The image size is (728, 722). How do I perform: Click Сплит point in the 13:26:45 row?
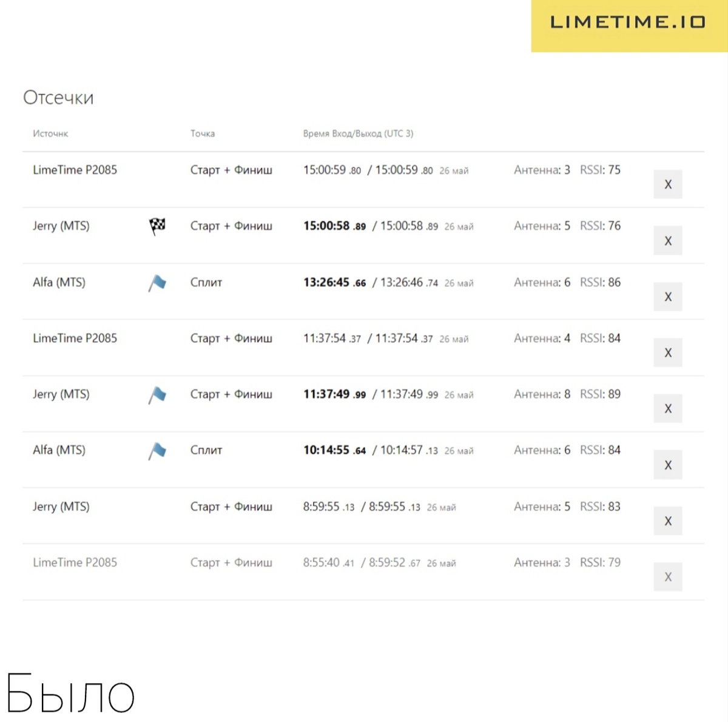(206, 282)
